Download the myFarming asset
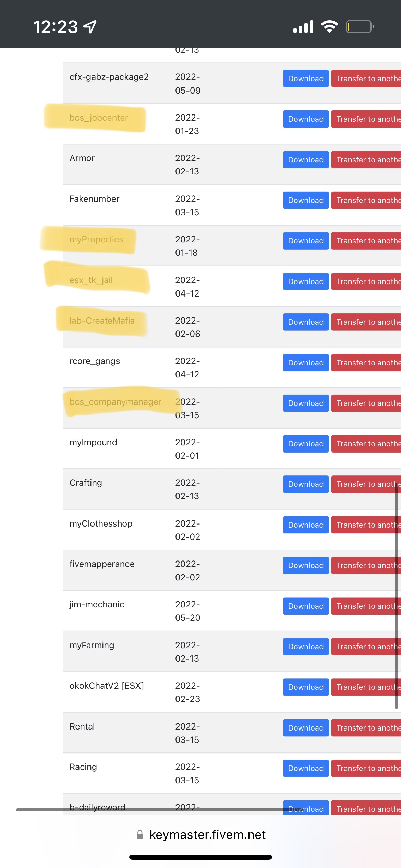This screenshot has width=401, height=868. 306,647
